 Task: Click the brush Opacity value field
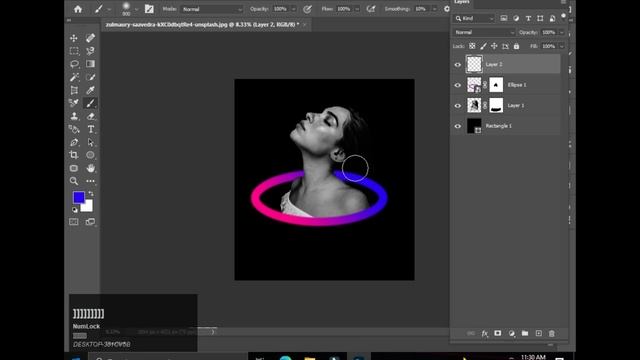point(280,9)
